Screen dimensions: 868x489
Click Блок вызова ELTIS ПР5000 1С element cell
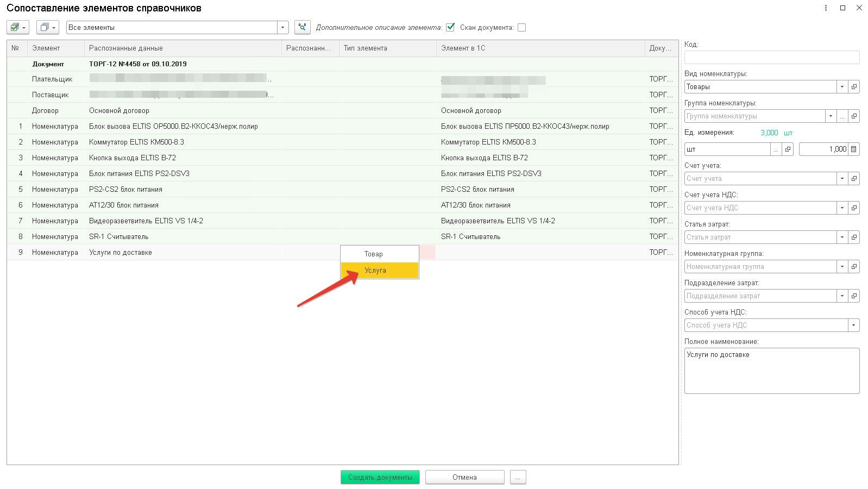pyautogui.click(x=540, y=127)
